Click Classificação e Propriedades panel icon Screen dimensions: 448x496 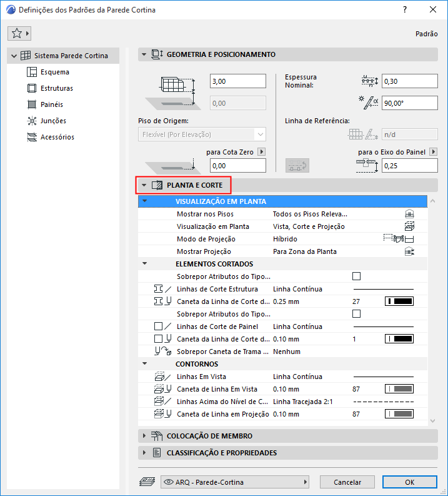tap(157, 453)
